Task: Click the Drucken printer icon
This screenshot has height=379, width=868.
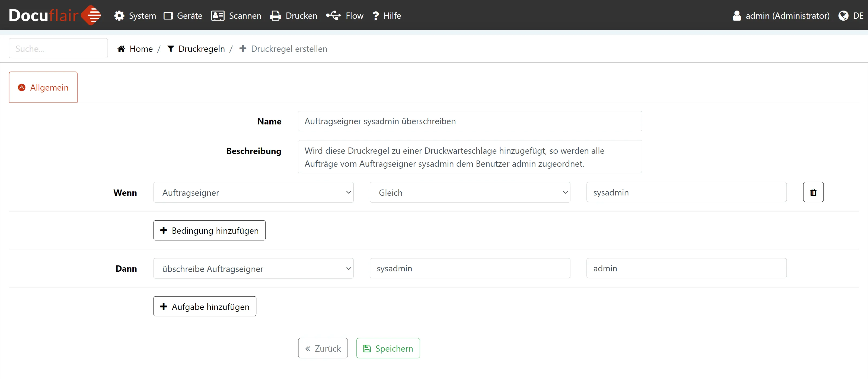Action: [x=275, y=15]
